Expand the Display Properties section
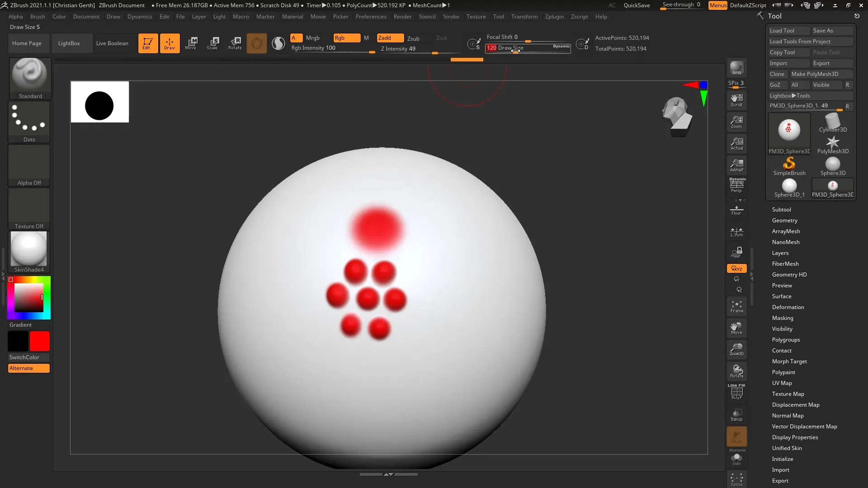868x488 pixels. pyautogui.click(x=795, y=437)
